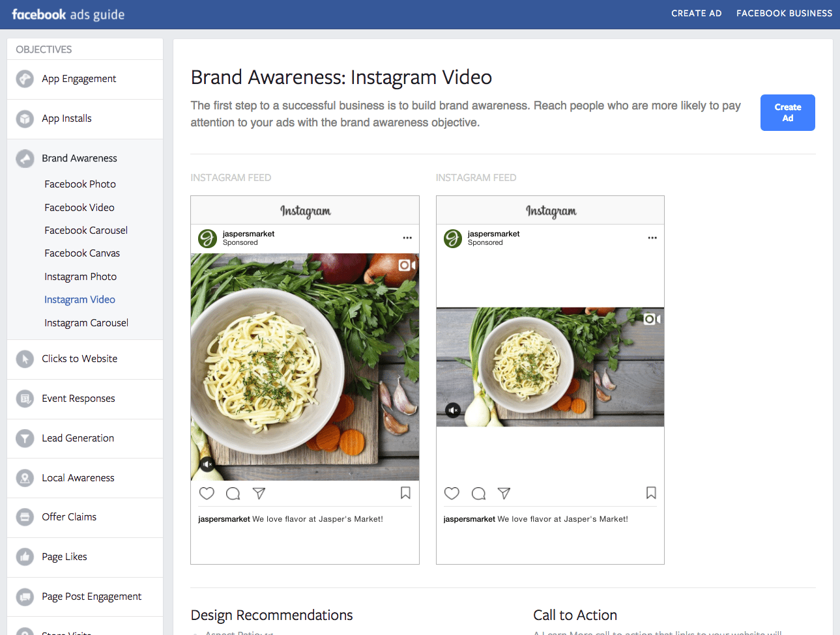Image resolution: width=840 pixels, height=635 pixels.
Task: Expand the App Installs objective
Action: [85, 119]
